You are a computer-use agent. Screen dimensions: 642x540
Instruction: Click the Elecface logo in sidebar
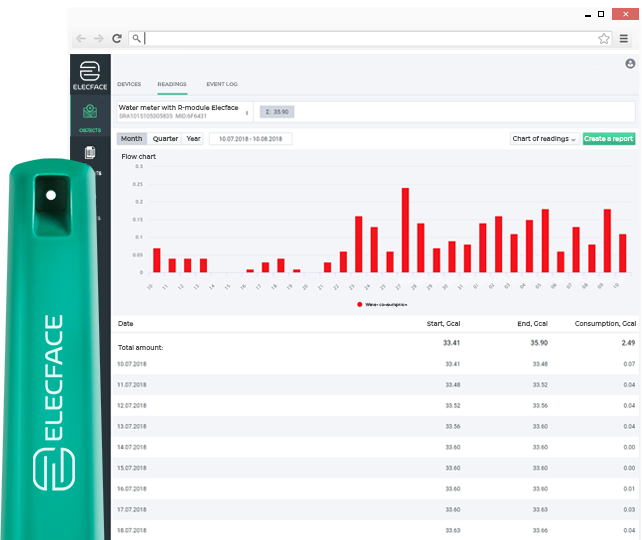click(90, 75)
